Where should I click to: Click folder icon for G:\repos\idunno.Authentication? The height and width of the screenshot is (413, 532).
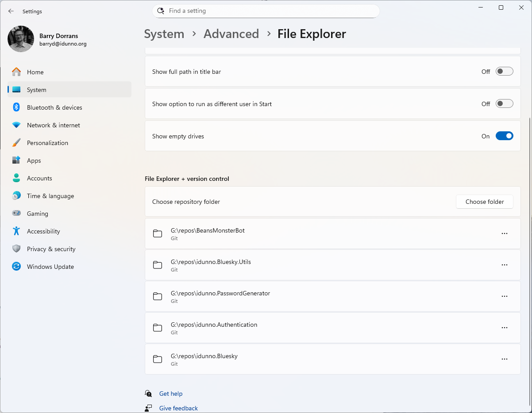click(158, 328)
